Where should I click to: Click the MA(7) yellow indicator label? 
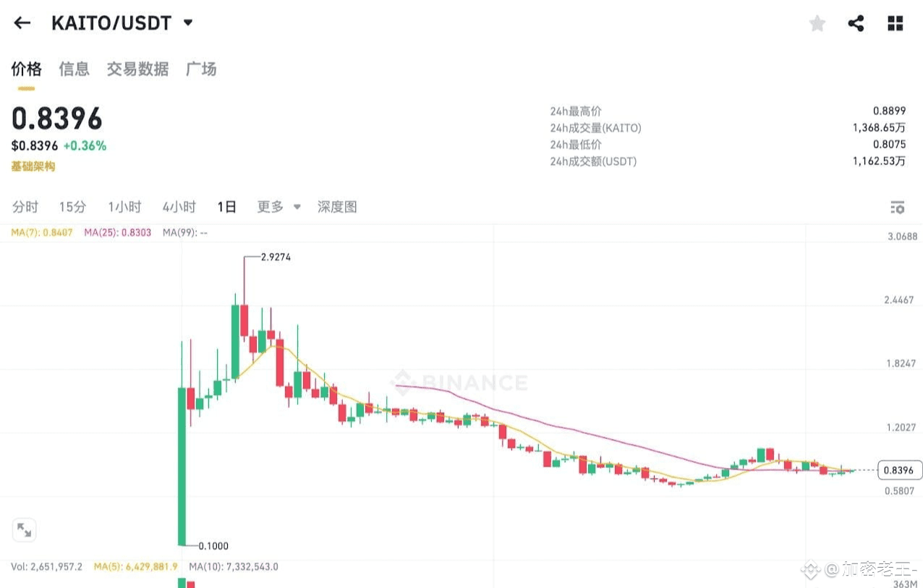42,233
